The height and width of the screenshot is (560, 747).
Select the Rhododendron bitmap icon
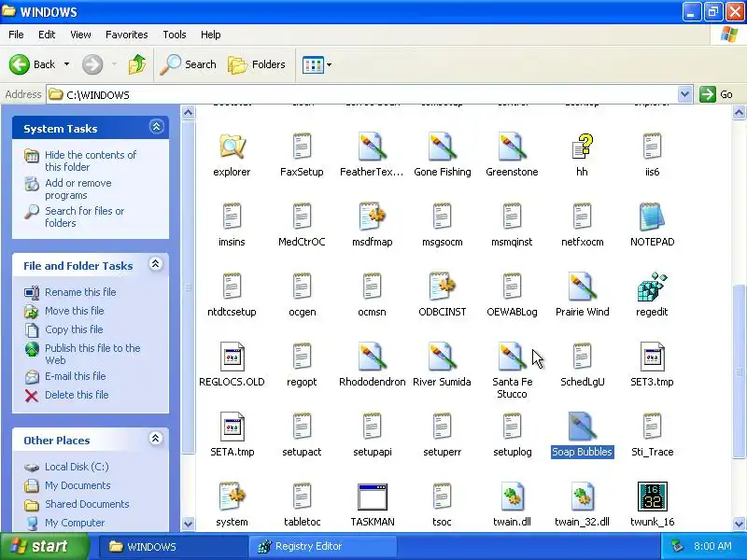(x=372, y=357)
